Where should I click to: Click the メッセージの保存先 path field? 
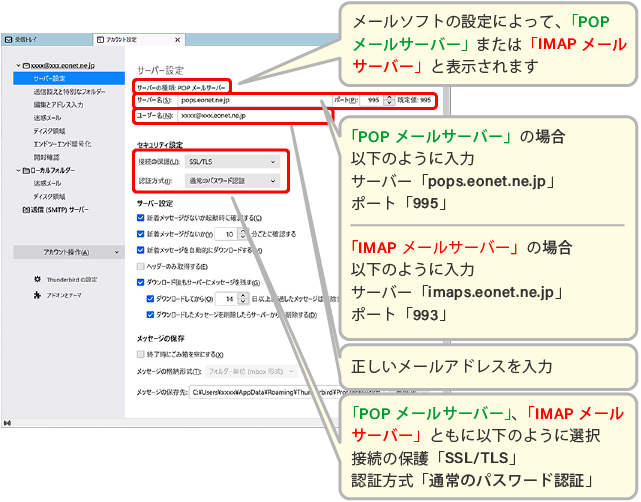(286, 392)
